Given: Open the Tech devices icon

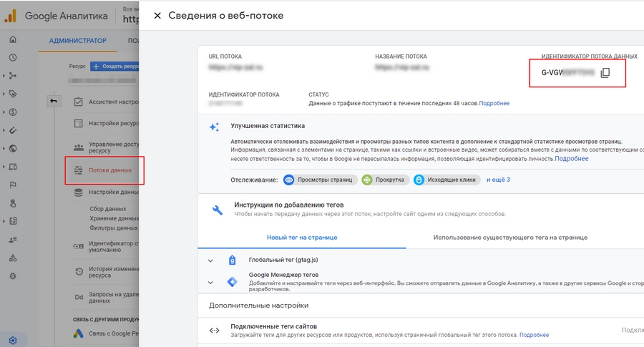Looking at the screenshot, I should 13,167.
